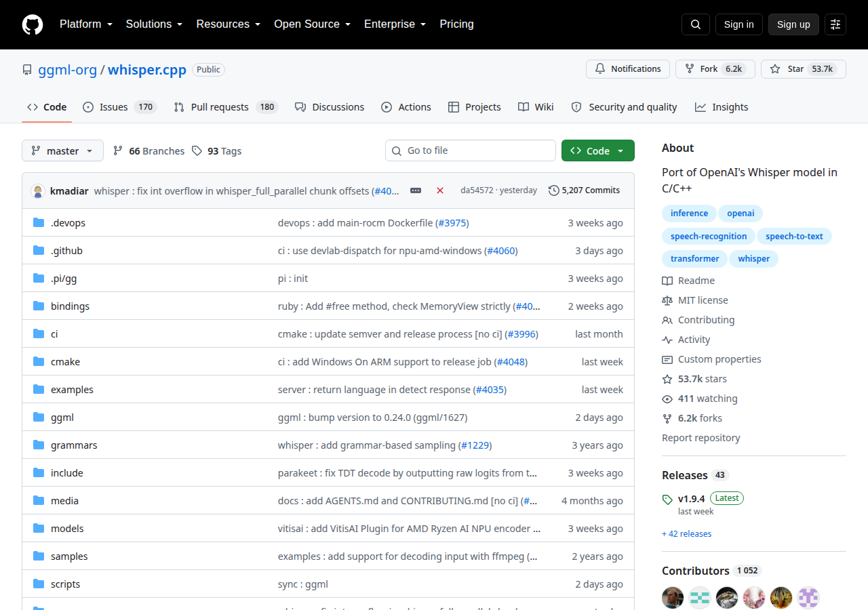Open appearance settings icon in header
Image resolution: width=868 pixels, height=610 pixels.
835,24
